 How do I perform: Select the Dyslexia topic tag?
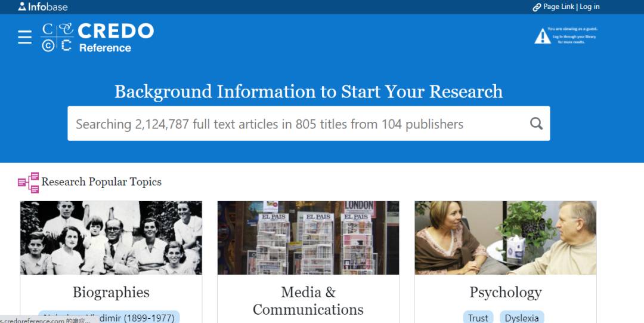(522, 318)
